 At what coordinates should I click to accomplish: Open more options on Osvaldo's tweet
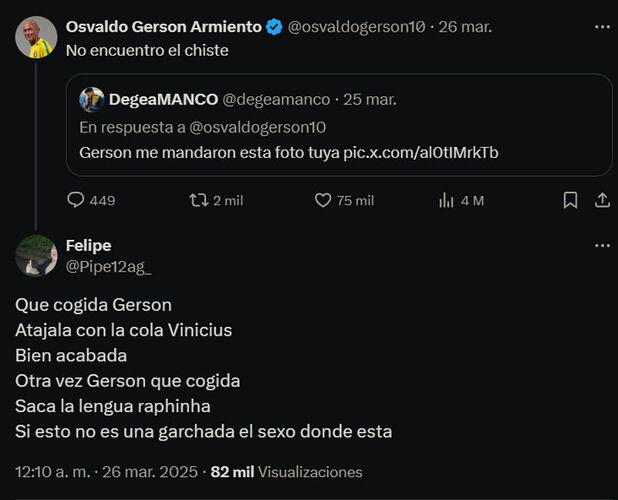pos(602,27)
